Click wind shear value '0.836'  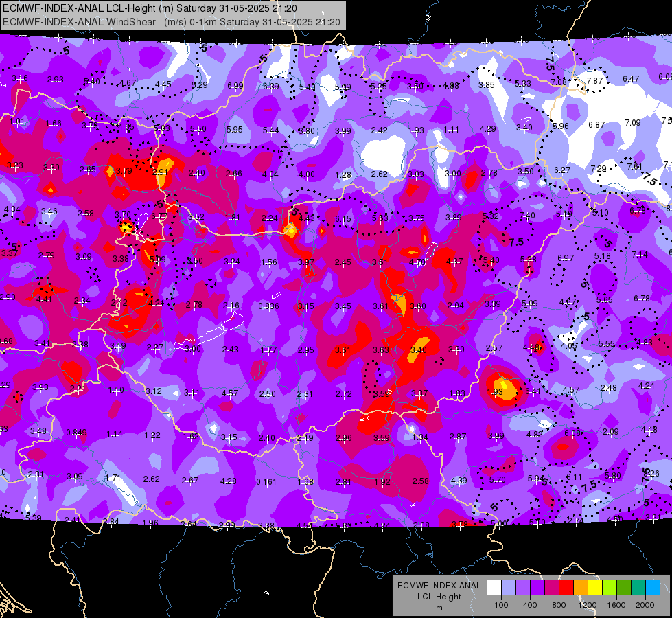[268, 306]
